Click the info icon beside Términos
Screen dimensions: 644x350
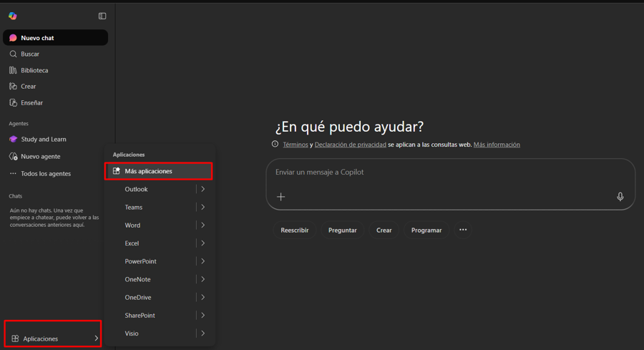(x=275, y=144)
